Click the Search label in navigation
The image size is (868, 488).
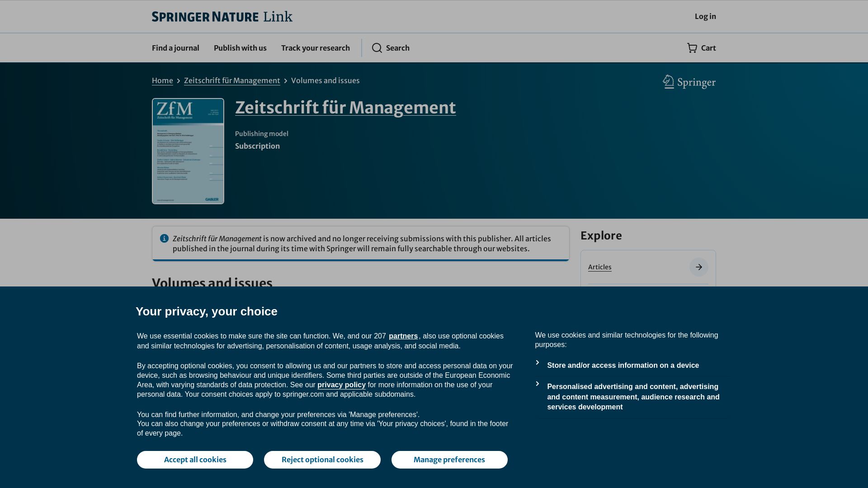(398, 48)
